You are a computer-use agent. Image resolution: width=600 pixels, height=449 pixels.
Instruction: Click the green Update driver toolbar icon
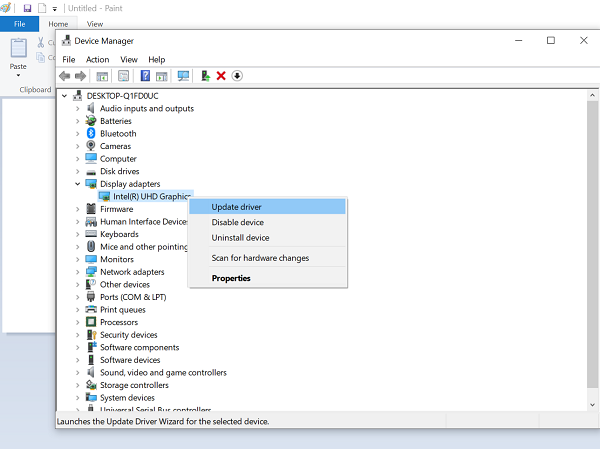point(205,76)
